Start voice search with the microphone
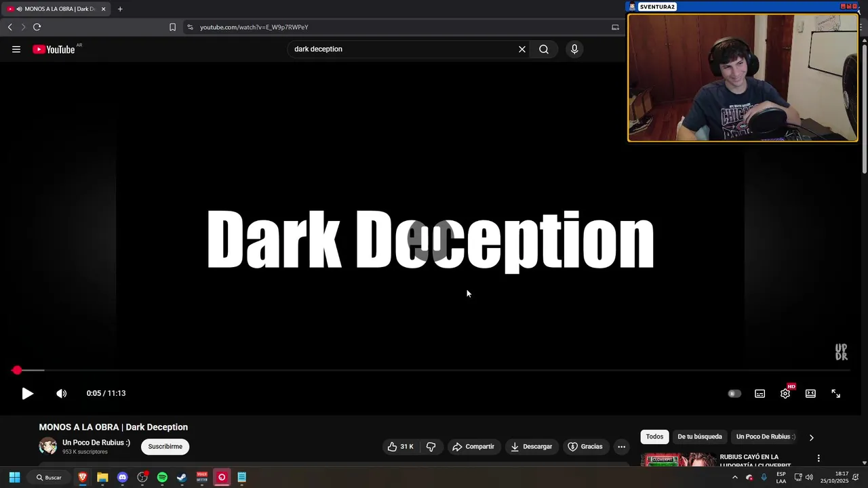868x488 pixels. 574,49
